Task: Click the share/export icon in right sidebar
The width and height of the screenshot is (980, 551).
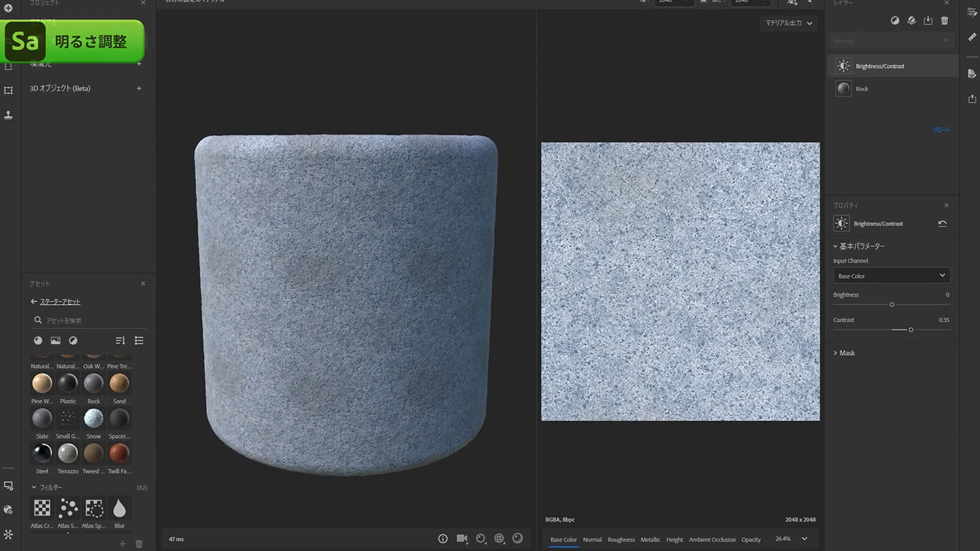Action: pyautogui.click(x=972, y=99)
